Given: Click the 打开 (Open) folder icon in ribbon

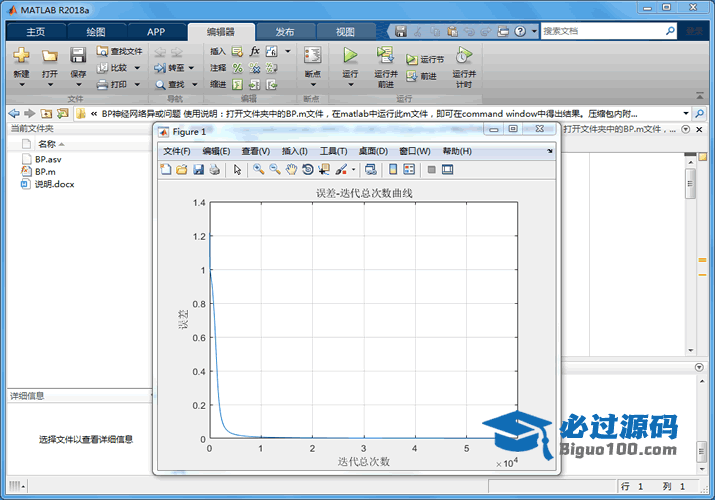Looking at the screenshot, I should 50,56.
